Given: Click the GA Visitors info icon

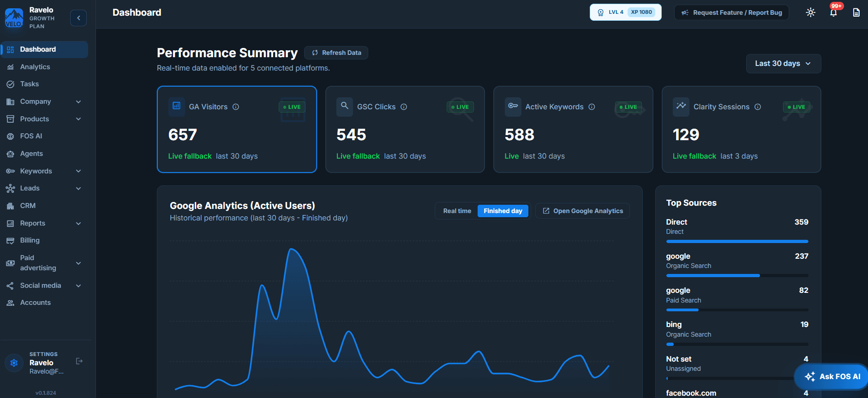Looking at the screenshot, I should [236, 107].
